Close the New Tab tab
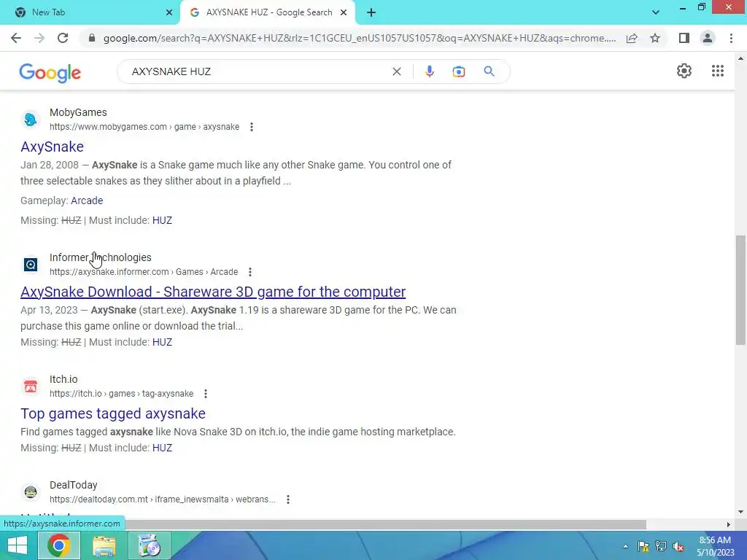 click(169, 12)
